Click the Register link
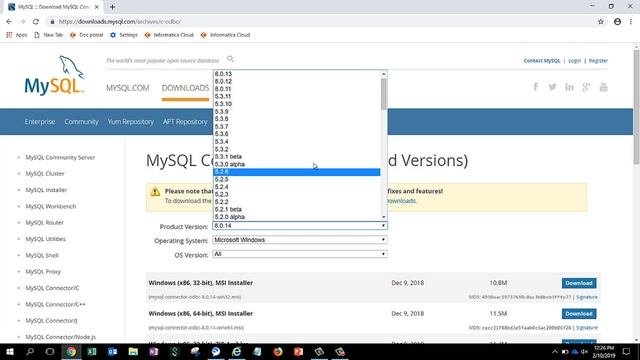This screenshot has width=640, height=360. pos(598,61)
